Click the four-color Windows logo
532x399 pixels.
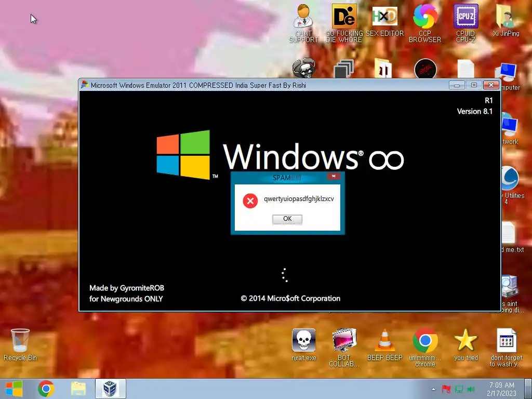(x=183, y=155)
